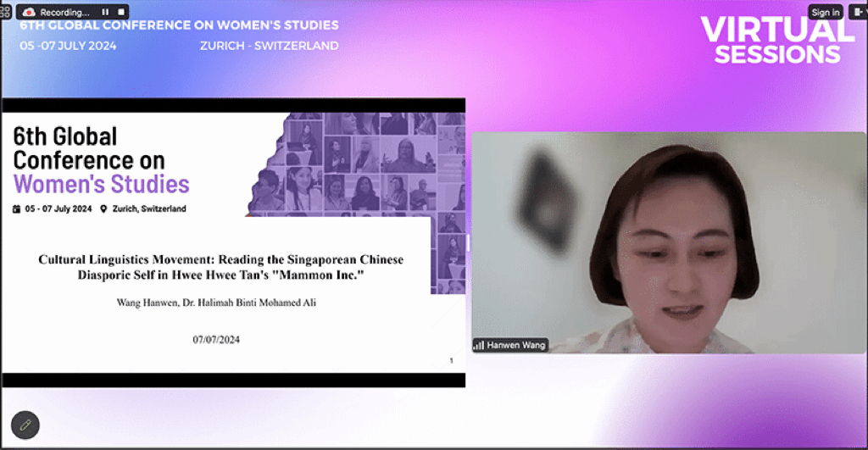The image size is (868, 450).
Task: Click the red cloud recording icon
Action: coord(29,13)
